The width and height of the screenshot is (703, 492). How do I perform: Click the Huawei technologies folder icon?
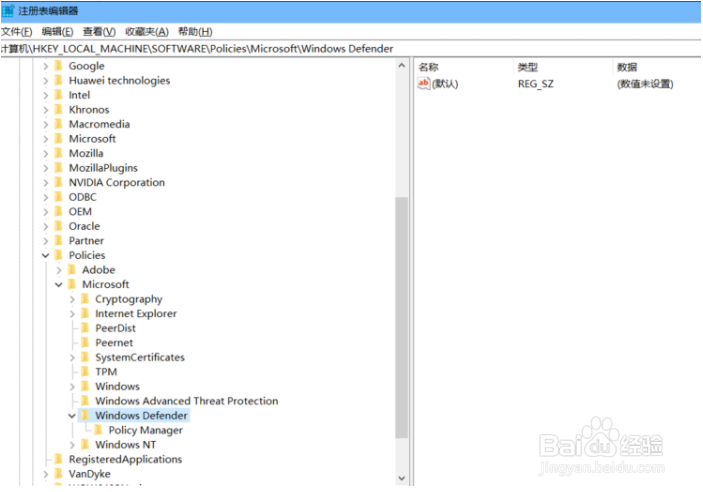point(58,81)
